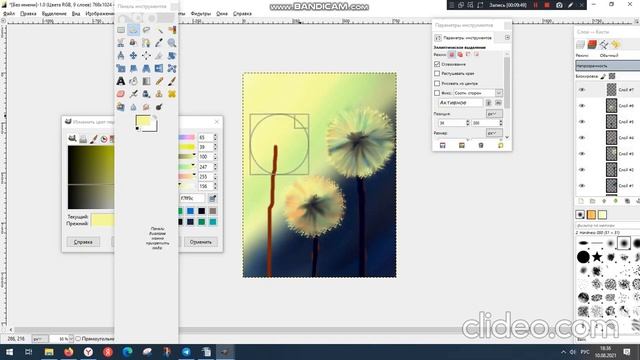Select the Alignment tool
This screenshot has height=360, width=640.
coord(146,56)
